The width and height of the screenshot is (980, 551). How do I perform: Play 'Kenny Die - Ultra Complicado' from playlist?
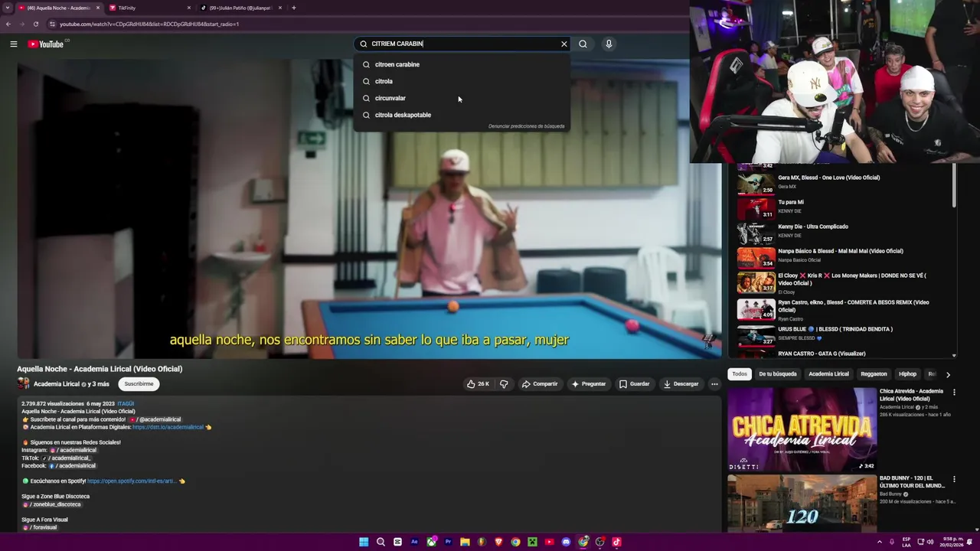pos(842,231)
